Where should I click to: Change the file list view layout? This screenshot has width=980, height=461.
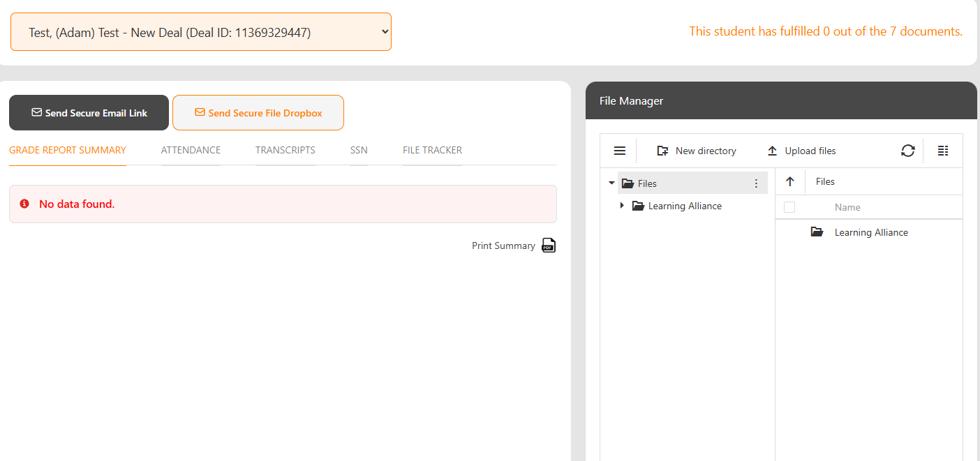(943, 151)
